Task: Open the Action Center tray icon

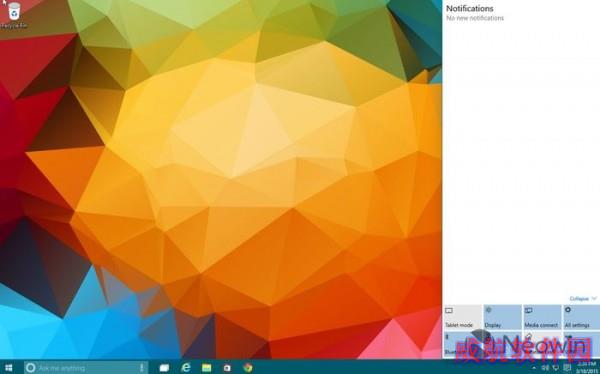Action: click(568, 368)
